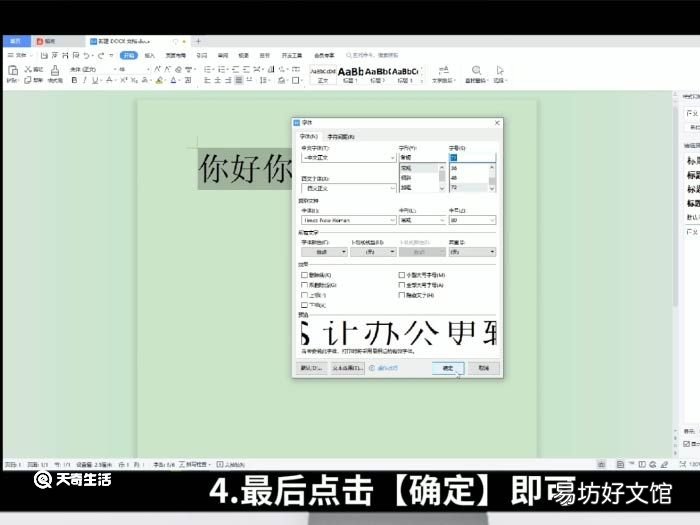Switch to the Character Spacing (R) tab
700x525 pixels.
click(x=341, y=137)
